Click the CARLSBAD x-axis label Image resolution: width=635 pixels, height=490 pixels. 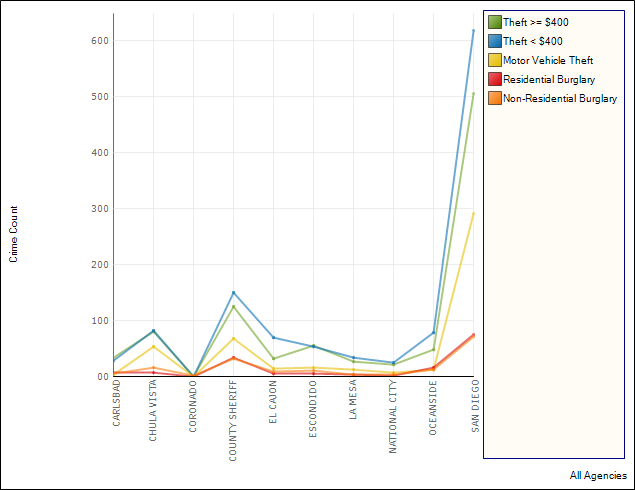point(115,404)
